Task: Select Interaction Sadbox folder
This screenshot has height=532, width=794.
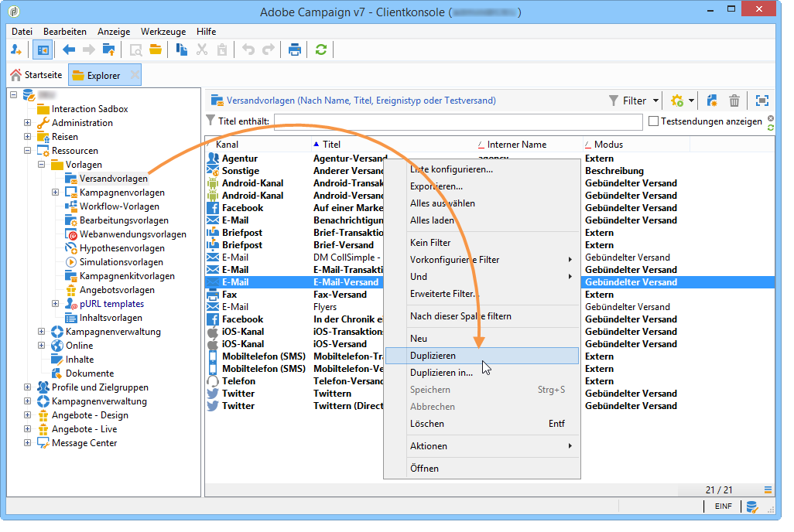Action: point(90,109)
